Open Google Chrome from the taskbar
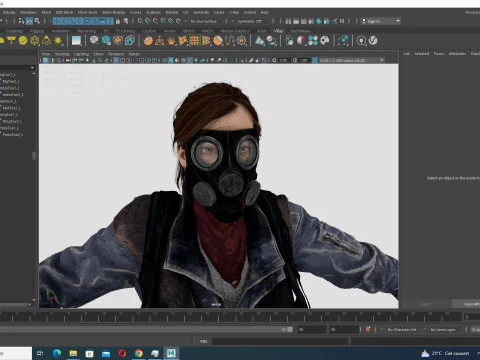The width and height of the screenshot is (480, 360). tap(139, 353)
